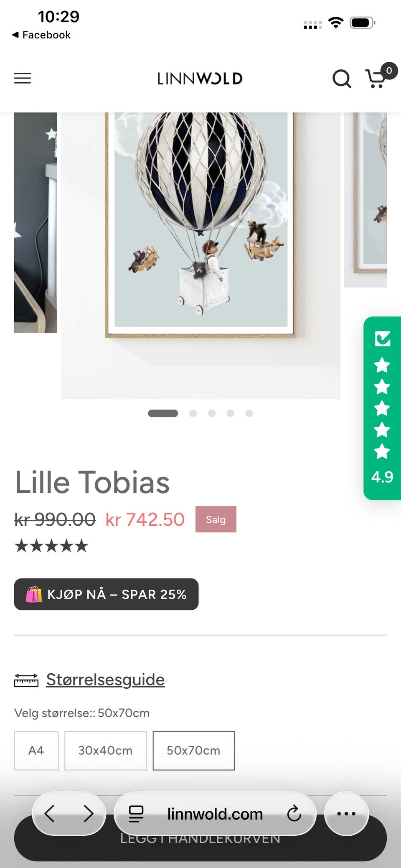The height and width of the screenshot is (868, 401).
Task: Return to Facebook via back link
Action: 41,35
